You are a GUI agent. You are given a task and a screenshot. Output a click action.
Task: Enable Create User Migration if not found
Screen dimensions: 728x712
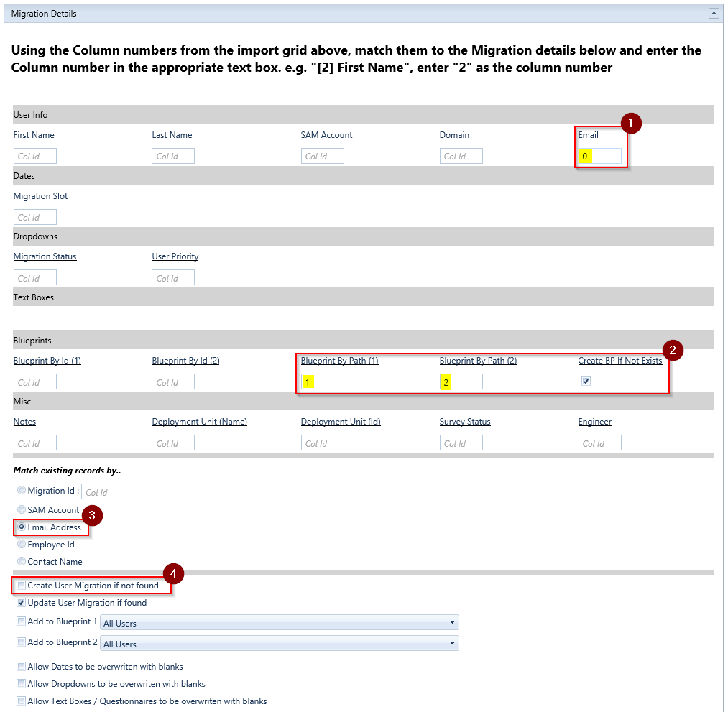[x=21, y=586]
